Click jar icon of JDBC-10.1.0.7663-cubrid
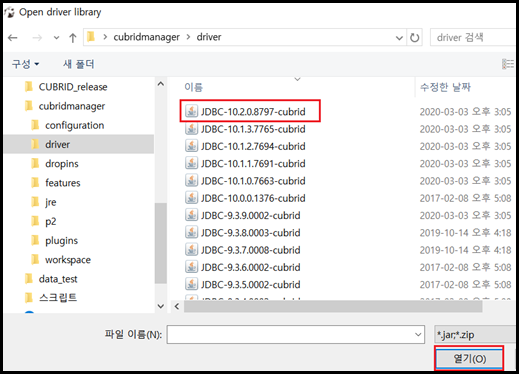521x375 pixels. (191, 180)
